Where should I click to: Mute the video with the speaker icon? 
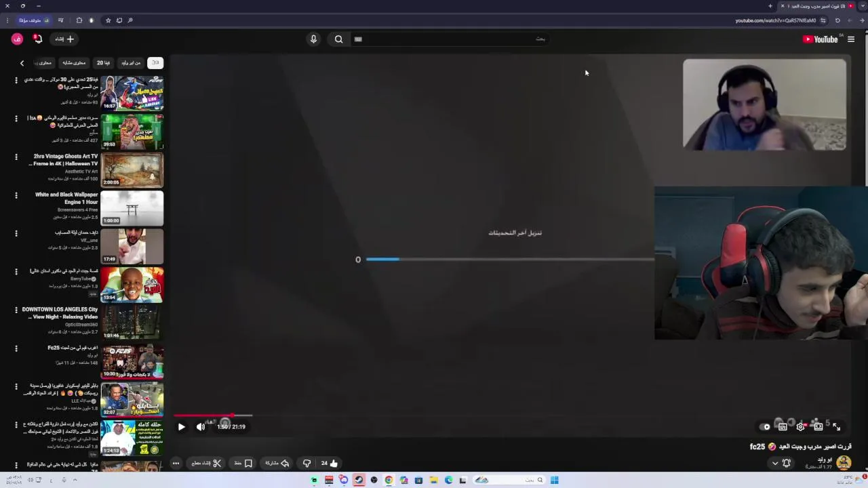click(201, 427)
